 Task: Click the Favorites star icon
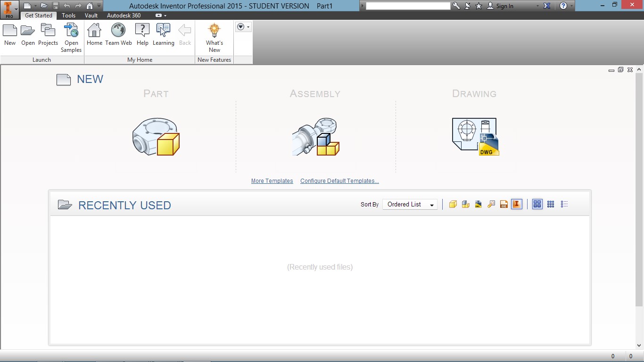coord(479,6)
